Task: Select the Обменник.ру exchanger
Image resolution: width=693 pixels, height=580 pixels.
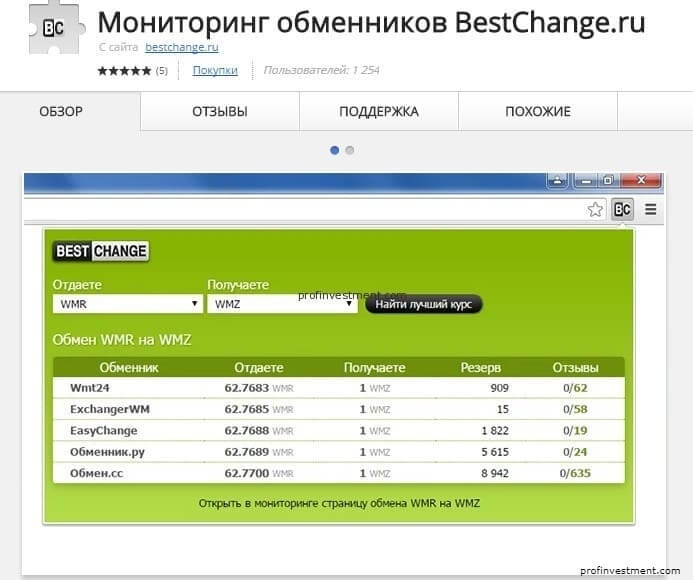Action: click(x=107, y=452)
